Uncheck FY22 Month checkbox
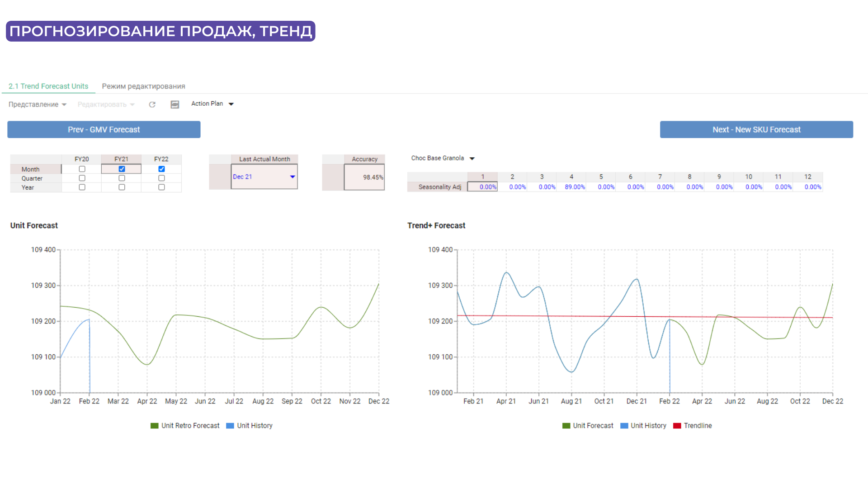The image size is (868, 488). (161, 169)
